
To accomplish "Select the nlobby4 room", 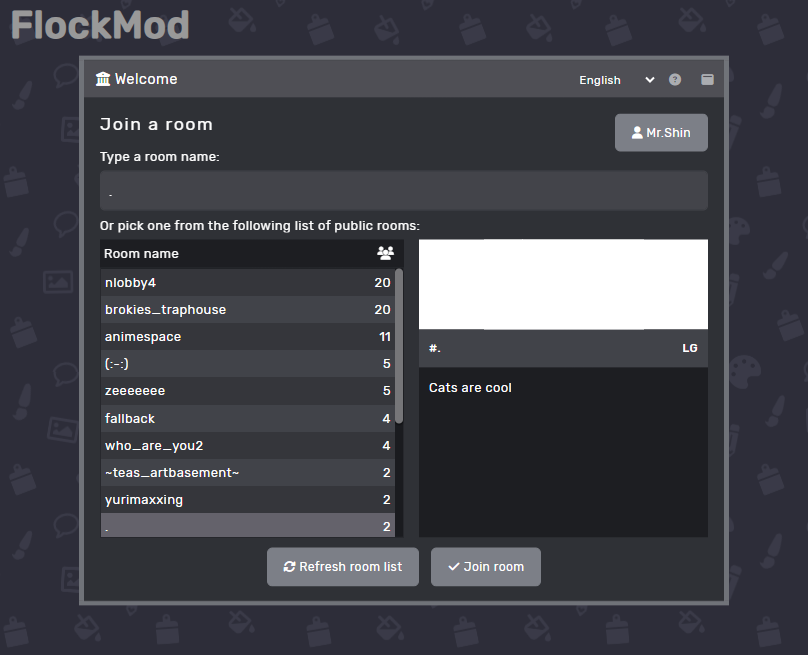I will point(248,282).
